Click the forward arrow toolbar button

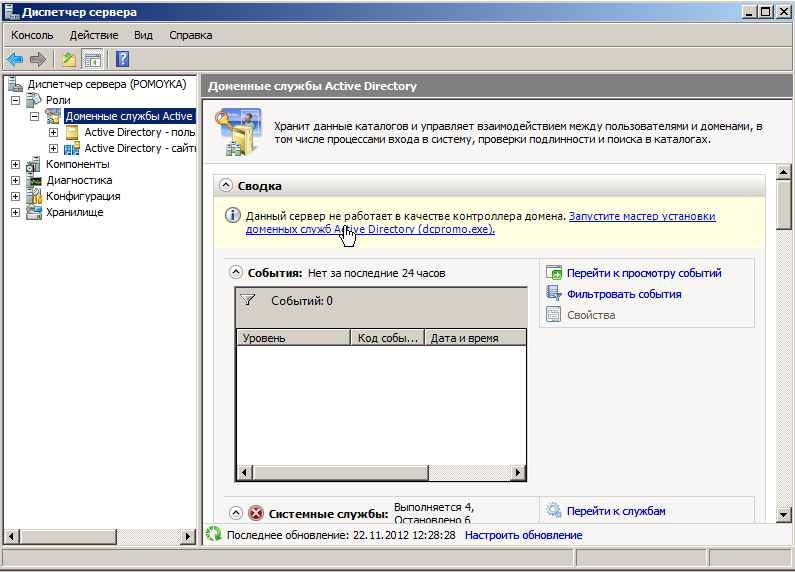tap(38, 59)
